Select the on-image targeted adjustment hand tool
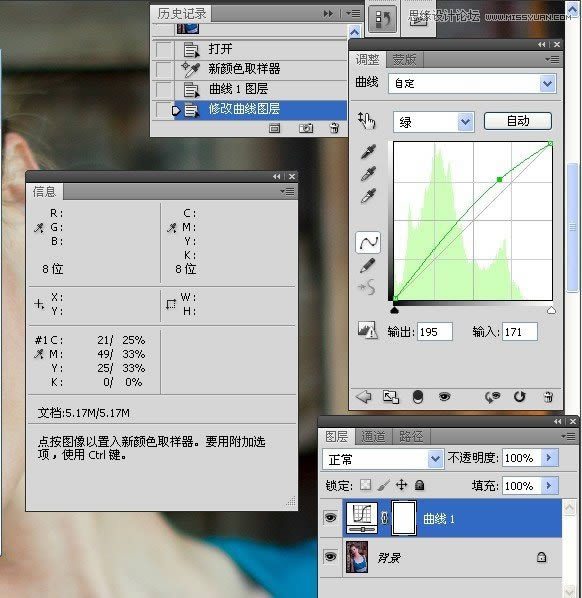This screenshot has width=582, height=598. (x=367, y=121)
